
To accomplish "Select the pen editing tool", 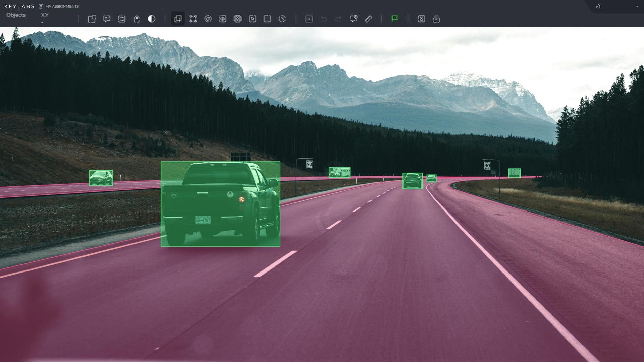I will (368, 19).
